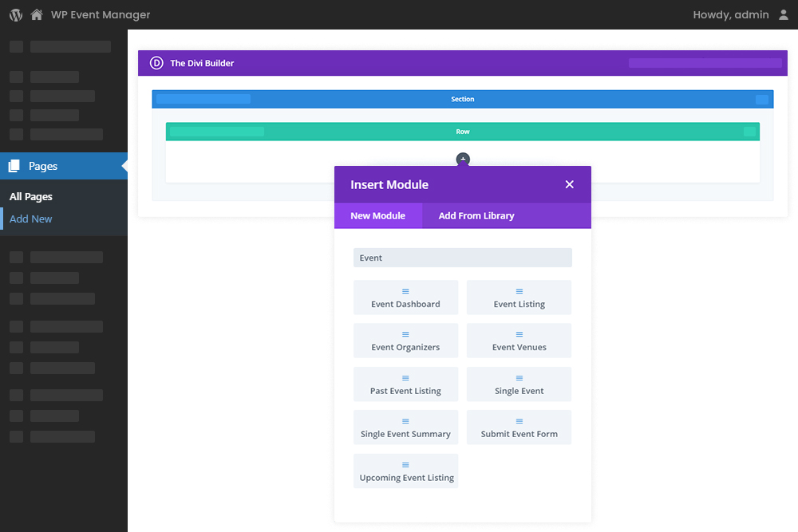798x532 pixels.
Task: Open the Howdy admin account menu
Action: (741, 14)
